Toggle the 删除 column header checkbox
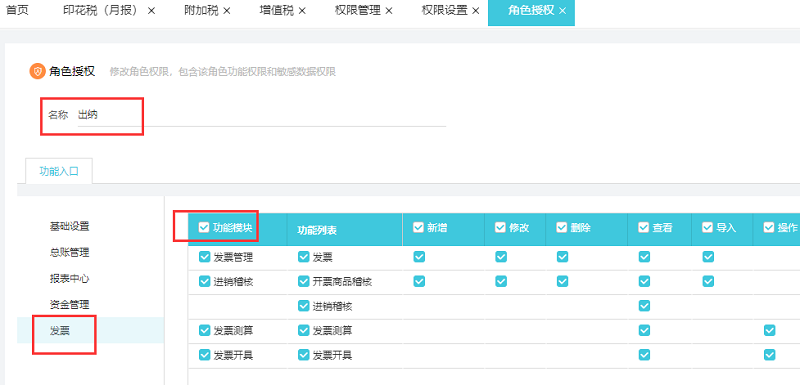This screenshot has width=800, height=385. (x=562, y=227)
